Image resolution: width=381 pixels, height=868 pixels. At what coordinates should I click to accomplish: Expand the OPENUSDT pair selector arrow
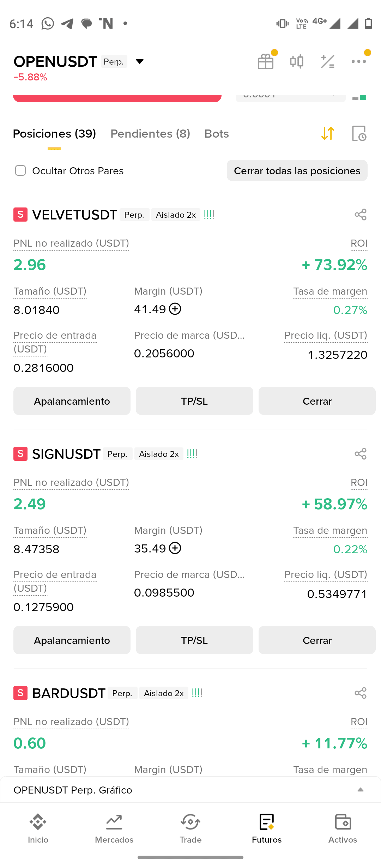pyautogui.click(x=140, y=62)
